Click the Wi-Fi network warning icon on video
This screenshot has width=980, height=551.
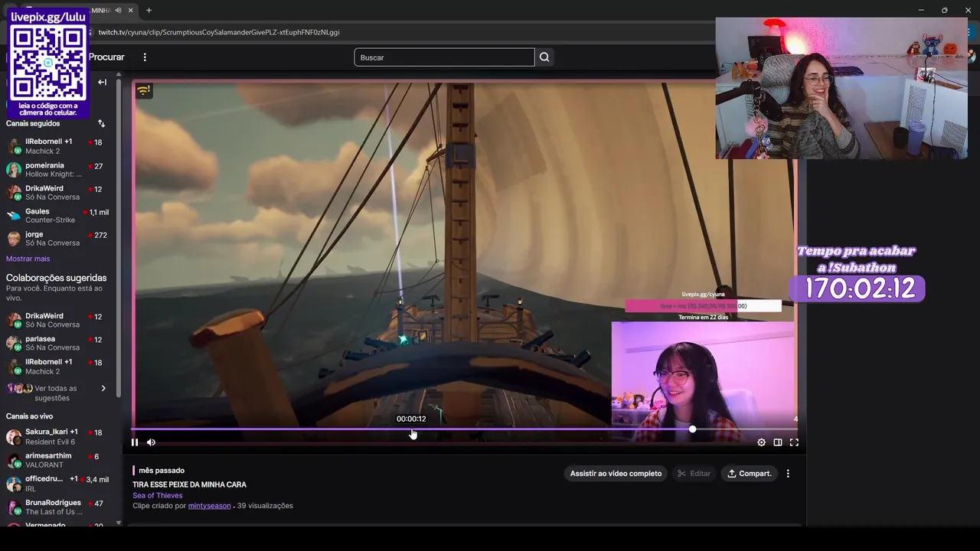point(143,90)
